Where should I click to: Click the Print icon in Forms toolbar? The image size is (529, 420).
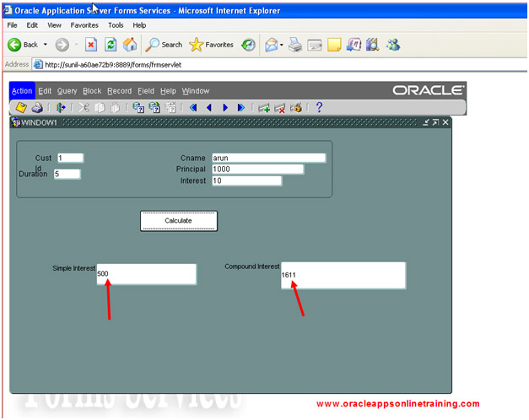tap(37, 107)
